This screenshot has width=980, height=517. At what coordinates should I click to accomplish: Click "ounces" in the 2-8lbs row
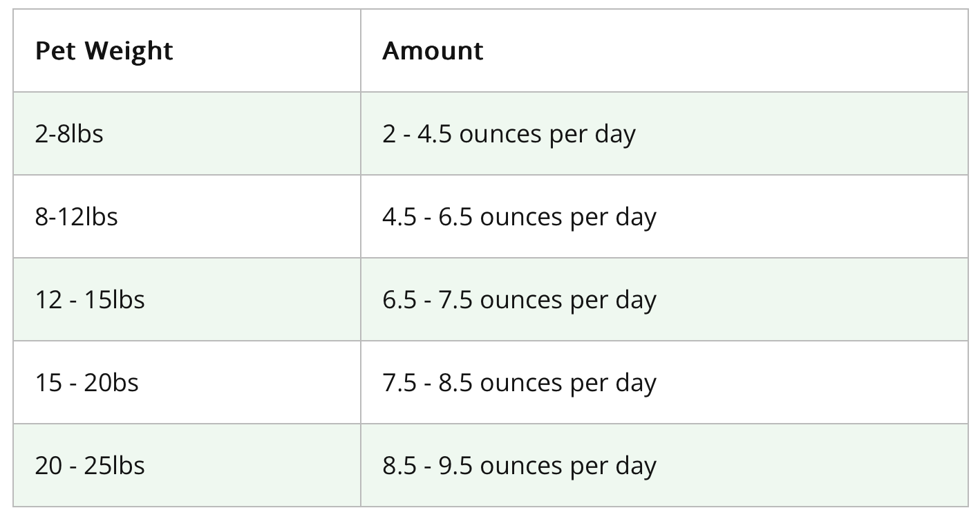click(x=500, y=133)
